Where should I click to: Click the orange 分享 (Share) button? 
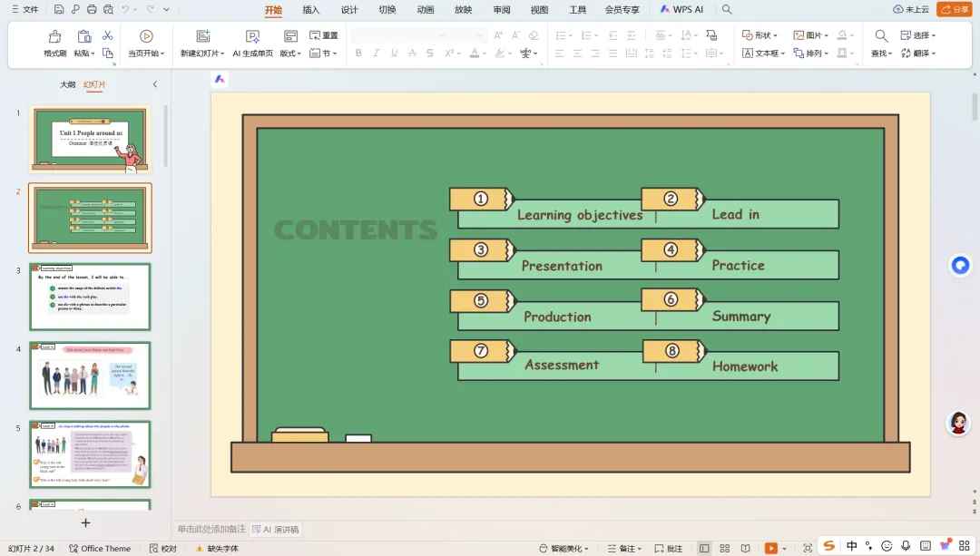coord(955,9)
